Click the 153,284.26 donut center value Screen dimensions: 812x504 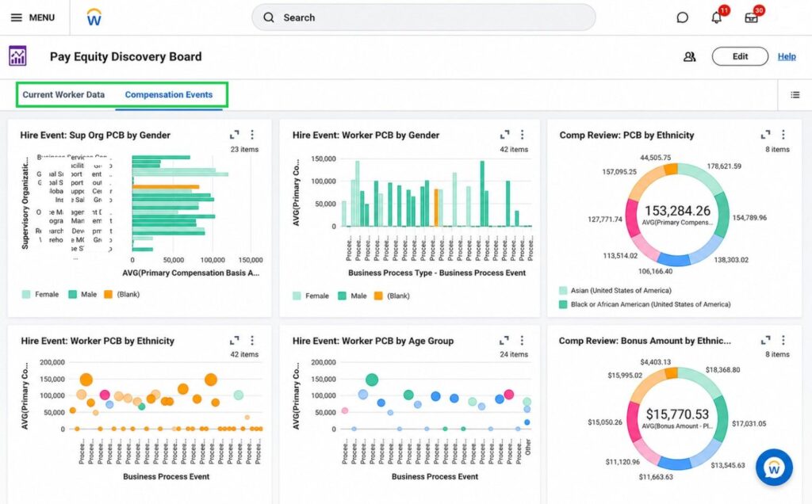[x=677, y=211]
